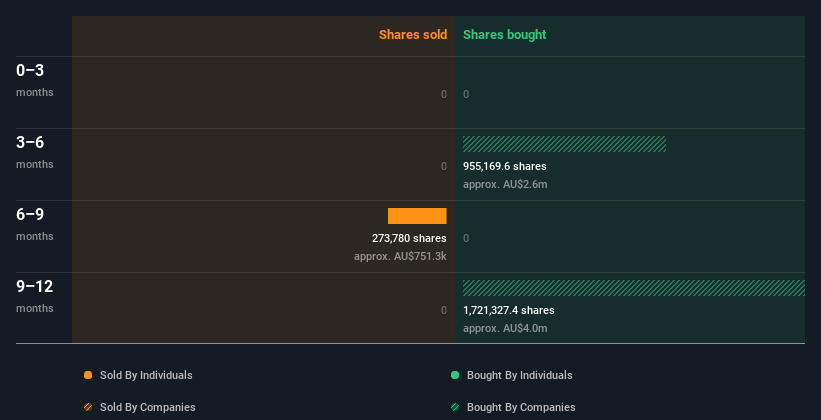Click the approx. AU$4.0m text
The height and width of the screenshot is (420, 821).
click(x=505, y=328)
